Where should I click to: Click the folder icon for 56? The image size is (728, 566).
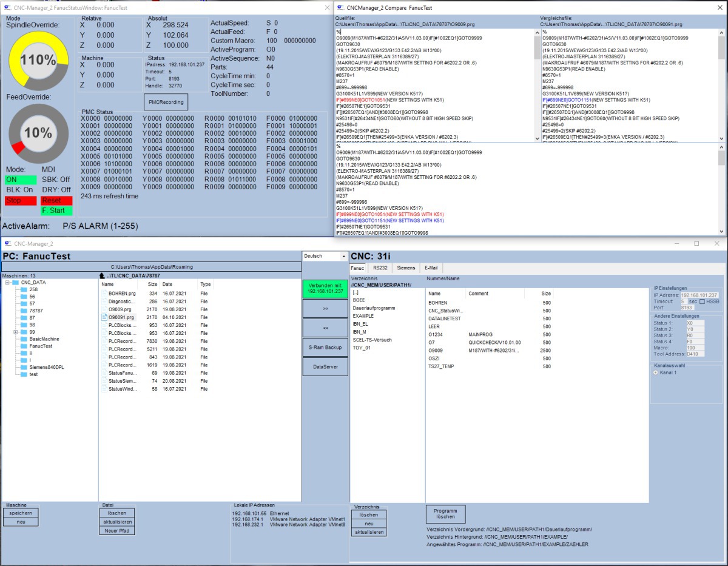(x=24, y=297)
